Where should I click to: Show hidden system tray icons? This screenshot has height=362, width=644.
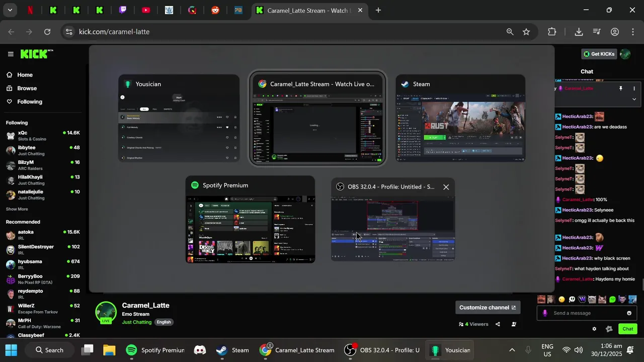512,350
